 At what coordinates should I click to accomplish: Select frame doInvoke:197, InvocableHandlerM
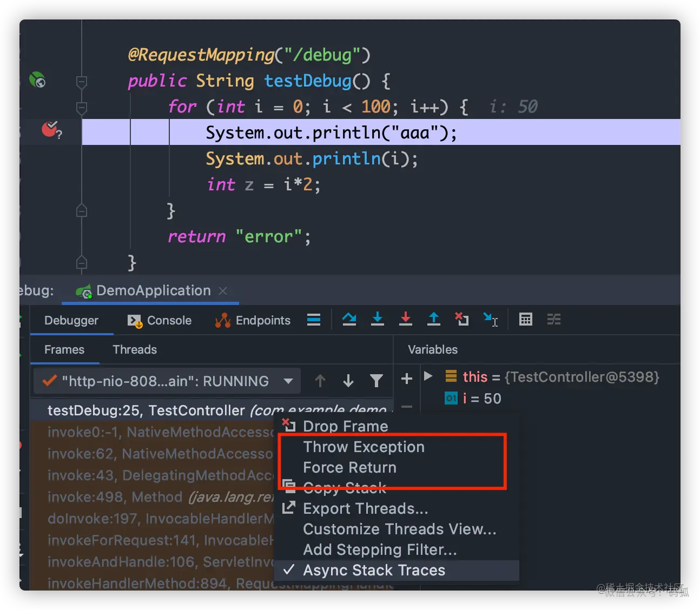pyautogui.click(x=153, y=519)
